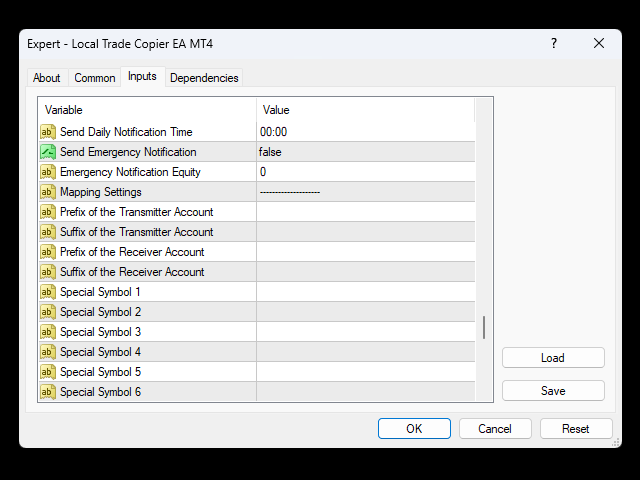Click the Prefix of the Transmitter Account value cell

pos(366,212)
